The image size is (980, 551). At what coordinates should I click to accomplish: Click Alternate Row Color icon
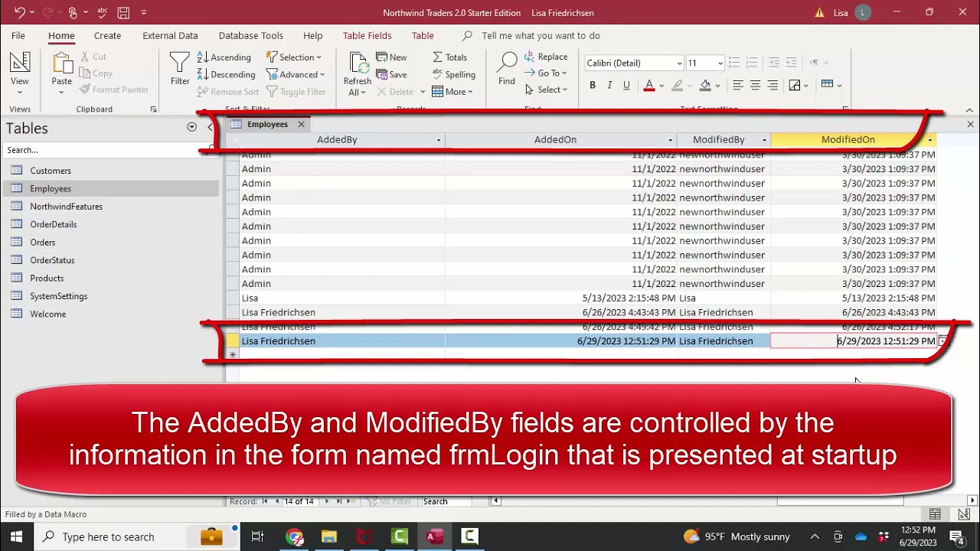point(827,84)
